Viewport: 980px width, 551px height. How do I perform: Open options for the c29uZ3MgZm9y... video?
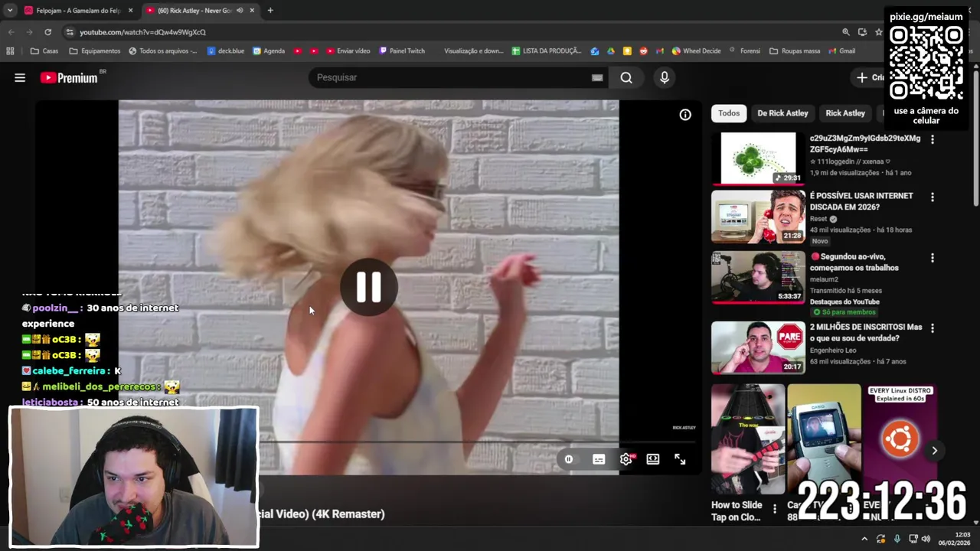(x=932, y=139)
